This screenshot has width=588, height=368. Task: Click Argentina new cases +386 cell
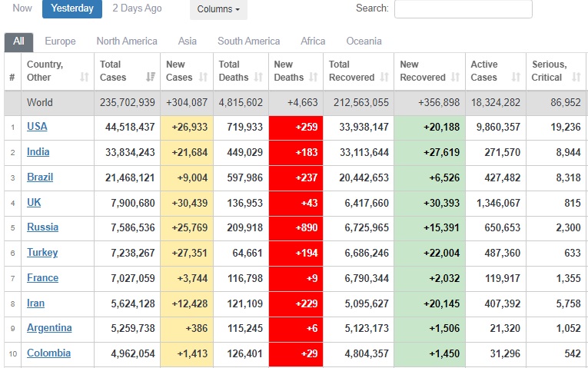(x=187, y=330)
